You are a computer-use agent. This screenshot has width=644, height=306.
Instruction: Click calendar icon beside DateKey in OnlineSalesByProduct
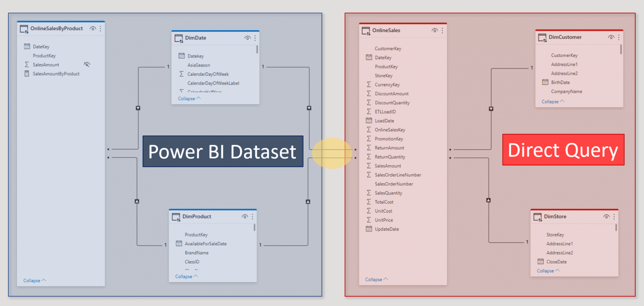click(x=27, y=47)
